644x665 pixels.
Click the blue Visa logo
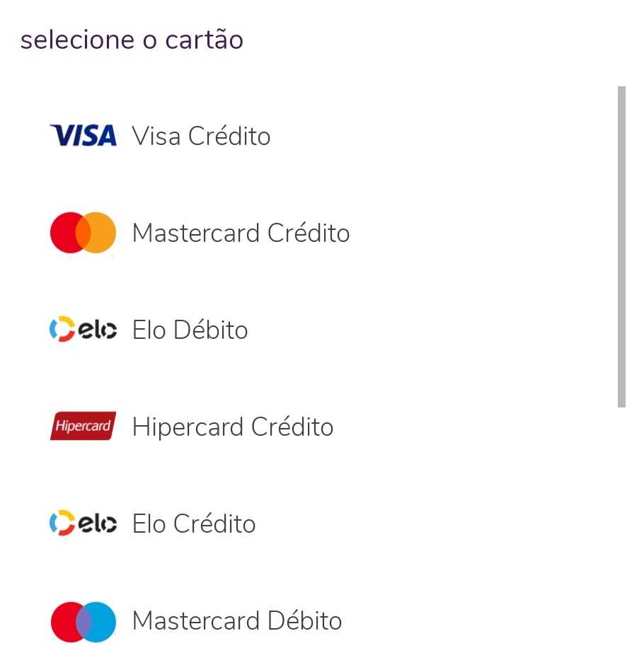83,135
